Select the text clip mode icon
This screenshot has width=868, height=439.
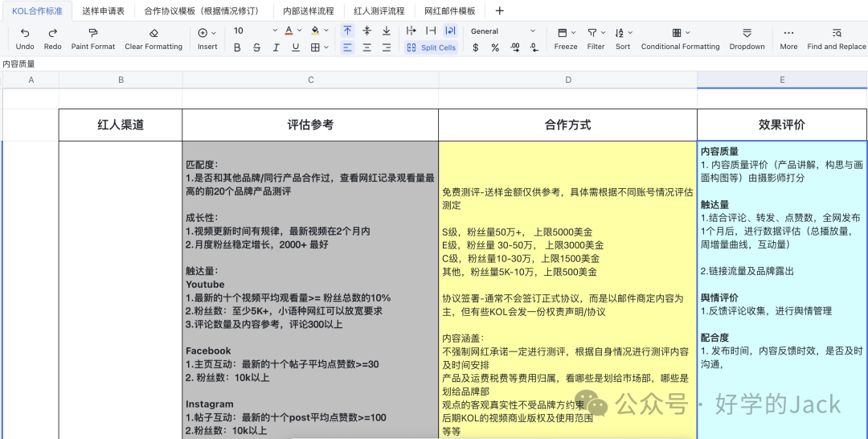tap(431, 31)
